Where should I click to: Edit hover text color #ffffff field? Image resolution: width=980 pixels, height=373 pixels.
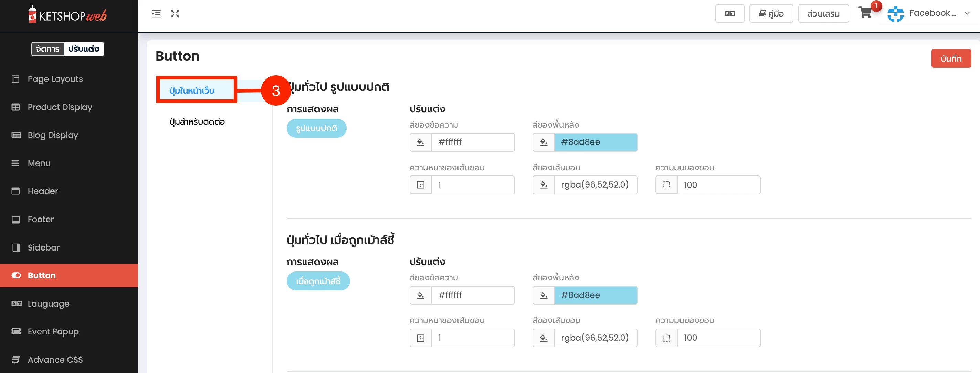click(x=473, y=295)
